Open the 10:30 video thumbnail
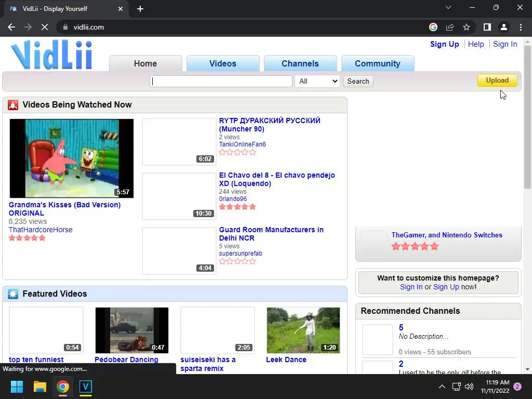Image resolution: width=532 pixels, height=399 pixels. (x=179, y=196)
